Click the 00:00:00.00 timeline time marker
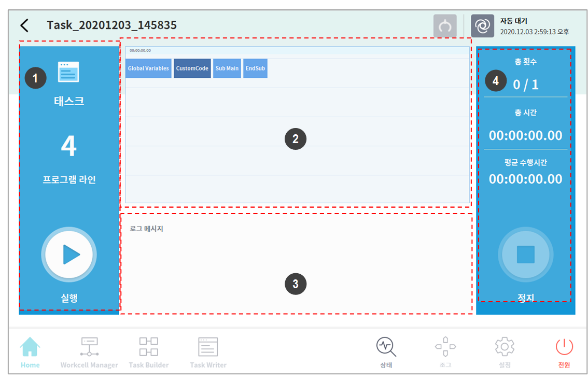Image resolution: width=588 pixels, height=381 pixels. pyautogui.click(x=140, y=51)
